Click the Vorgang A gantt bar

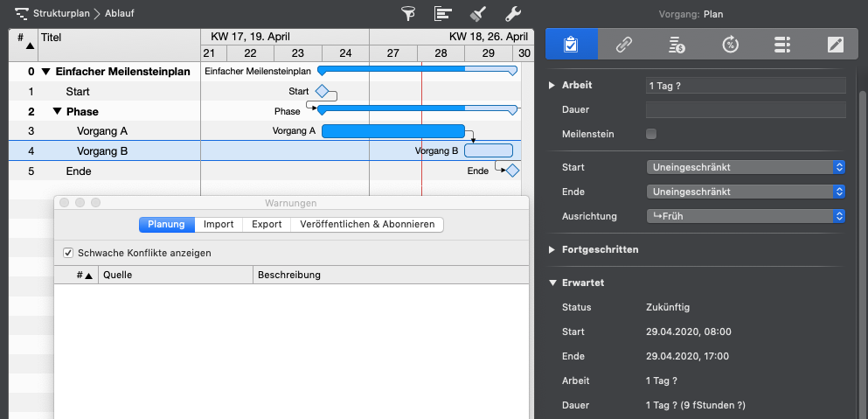(x=393, y=131)
